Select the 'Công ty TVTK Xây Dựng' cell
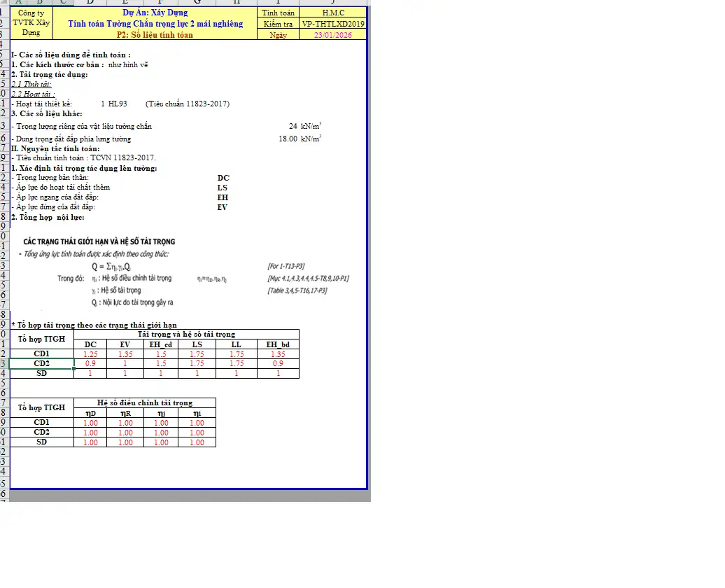The image size is (725, 588). point(31,23)
